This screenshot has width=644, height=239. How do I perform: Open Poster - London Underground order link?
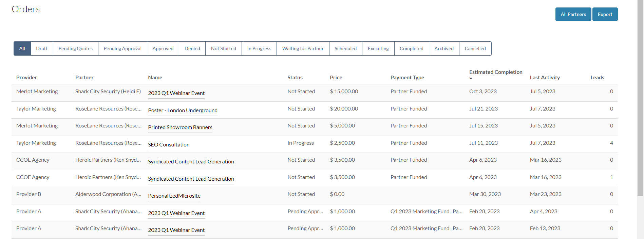(x=183, y=111)
